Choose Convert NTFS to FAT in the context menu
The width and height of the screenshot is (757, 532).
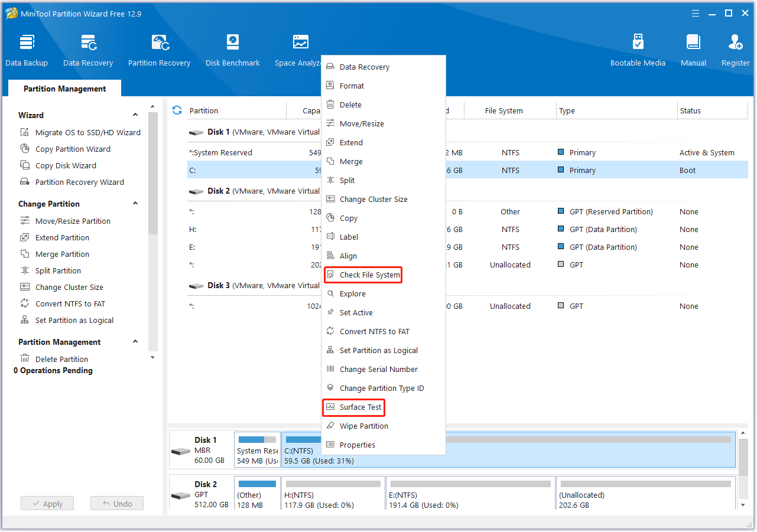pos(383,332)
